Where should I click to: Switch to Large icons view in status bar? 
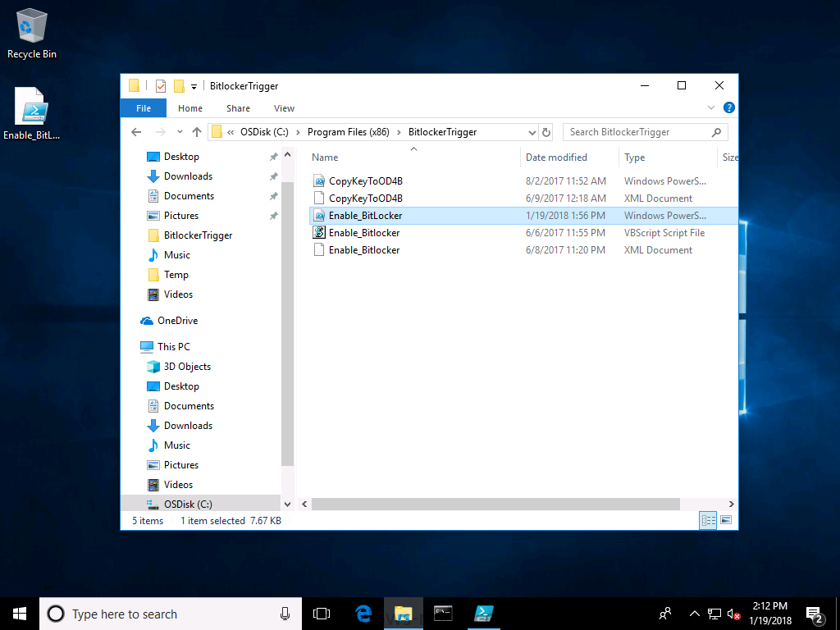pyautogui.click(x=726, y=519)
